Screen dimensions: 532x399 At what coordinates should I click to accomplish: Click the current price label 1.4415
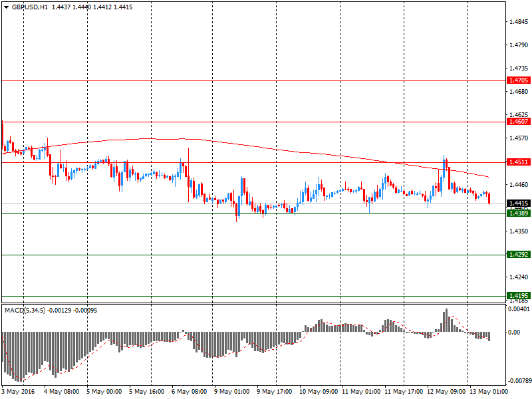pos(519,203)
